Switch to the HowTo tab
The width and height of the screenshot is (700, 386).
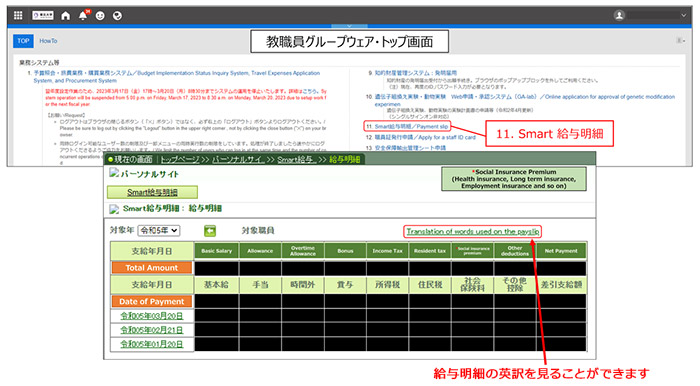(48, 41)
